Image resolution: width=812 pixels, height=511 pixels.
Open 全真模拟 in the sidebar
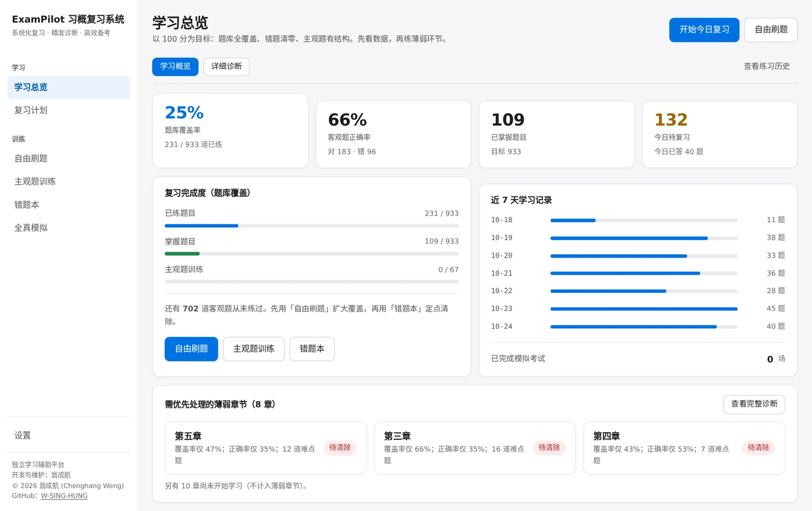(x=68, y=228)
